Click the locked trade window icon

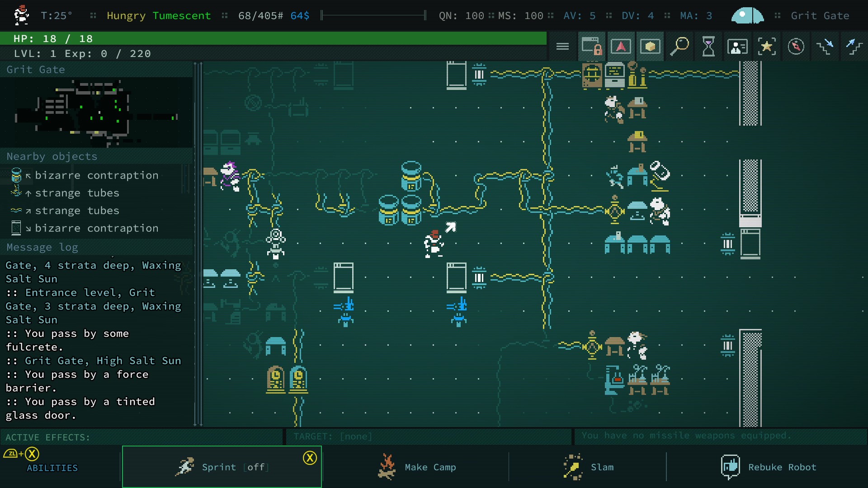[x=592, y=46]
